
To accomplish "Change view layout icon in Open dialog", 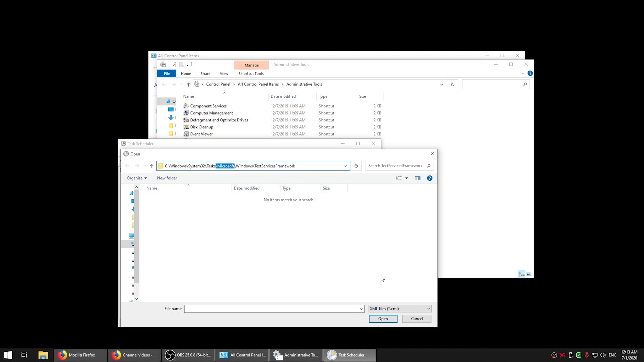I will 399,178.
